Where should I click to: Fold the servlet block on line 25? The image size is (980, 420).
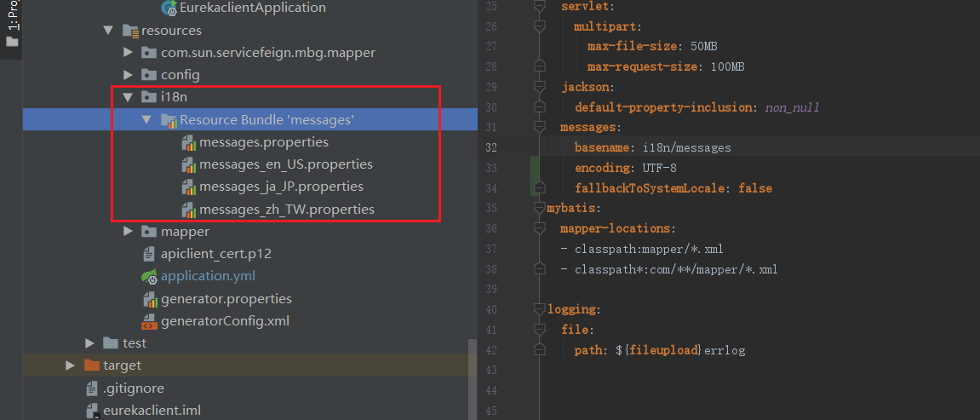540,6
